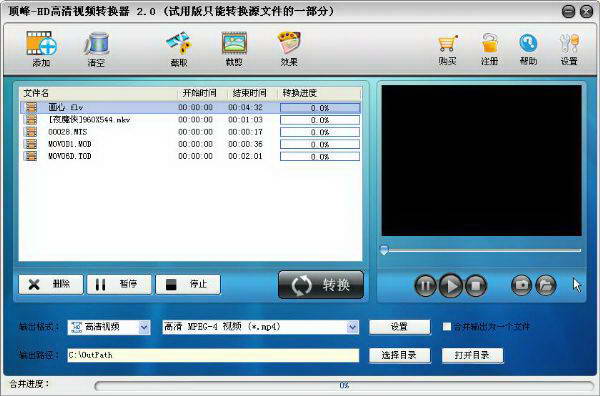This screenshot has width=600, height=396.
Task: Pause the preview player
Action: (x=425, y=285)
